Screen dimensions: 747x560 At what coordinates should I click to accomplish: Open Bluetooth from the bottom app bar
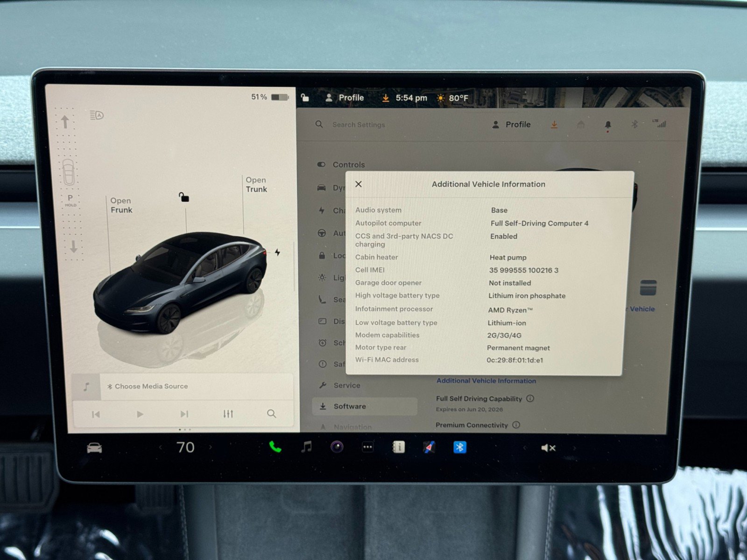point(460,447)
